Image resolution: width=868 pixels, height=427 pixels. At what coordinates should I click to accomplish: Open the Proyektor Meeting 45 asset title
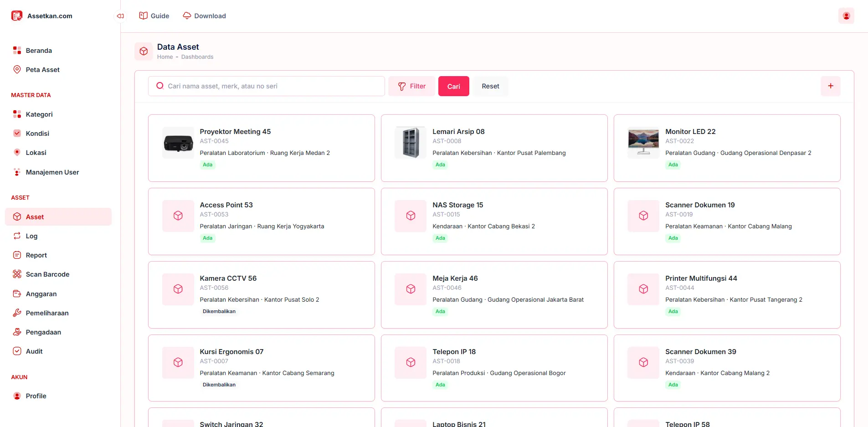(x=235, y=132)
